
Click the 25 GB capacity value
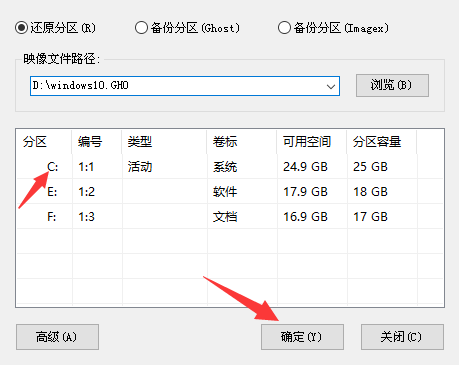[x=370, y=167]
